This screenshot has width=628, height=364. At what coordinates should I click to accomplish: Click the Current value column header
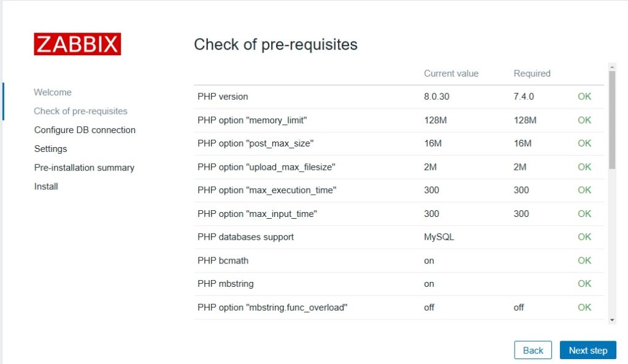point(451,74)
